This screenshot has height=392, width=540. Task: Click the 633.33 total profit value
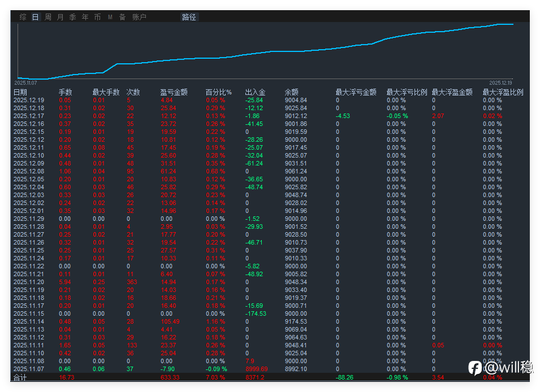point(170,377)
